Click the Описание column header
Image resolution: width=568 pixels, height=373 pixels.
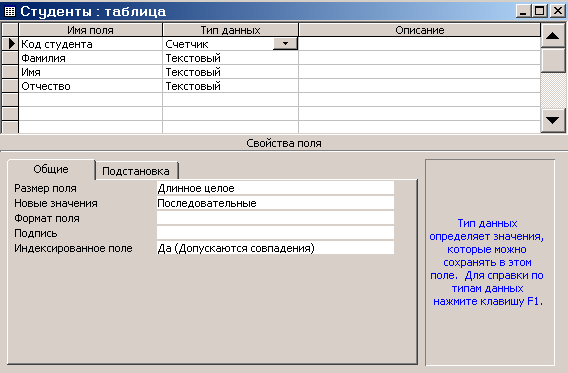point(419,30)
